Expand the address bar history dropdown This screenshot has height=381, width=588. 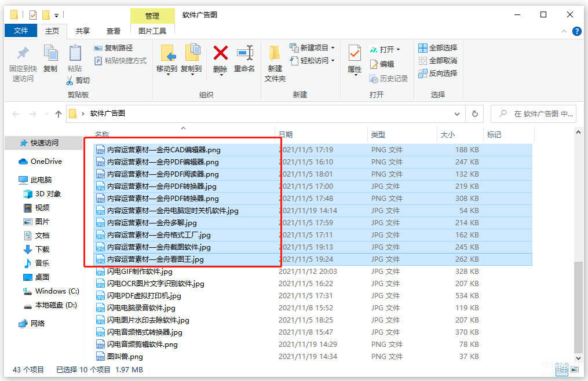point(458,114)
